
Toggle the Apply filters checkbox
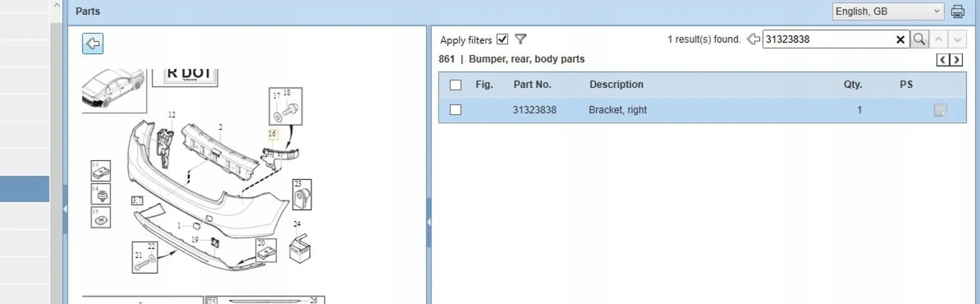coord(502,39)
